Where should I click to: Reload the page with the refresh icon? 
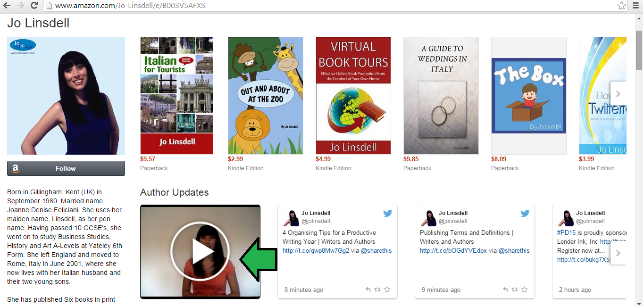tap(34, 6)
